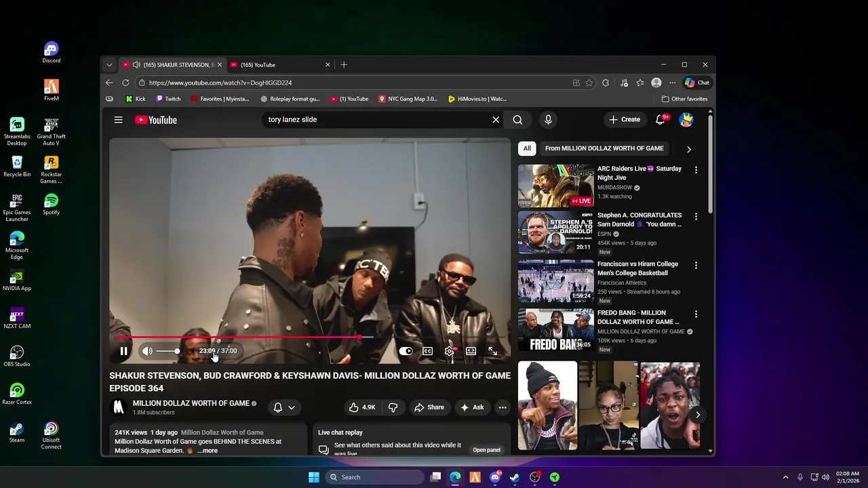This screenshot has height=488, width=868.
Task: Like the video with thumbs up
Action: coord(362,407)
